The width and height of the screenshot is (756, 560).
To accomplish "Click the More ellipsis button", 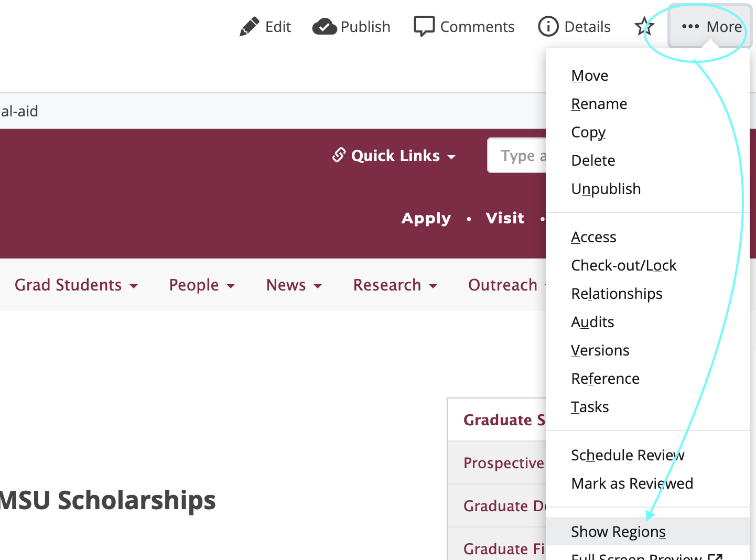I will coord(711,26).
